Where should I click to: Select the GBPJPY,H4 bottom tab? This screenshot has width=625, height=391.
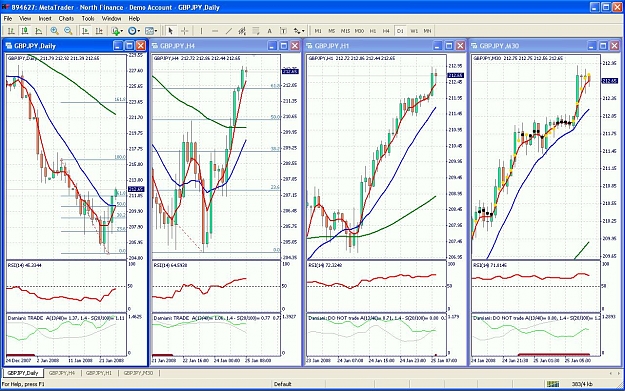point(61,373)
